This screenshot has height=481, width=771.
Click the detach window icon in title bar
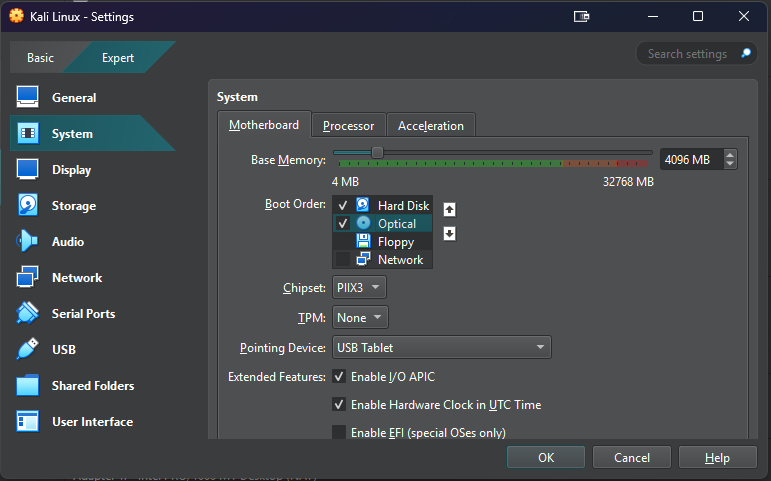coord(581,16)
